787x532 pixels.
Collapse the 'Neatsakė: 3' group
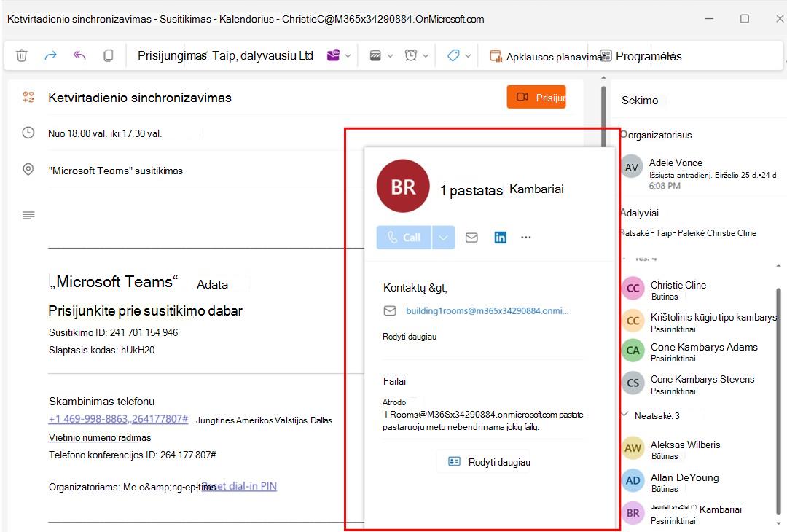click(x=625, y=415)
